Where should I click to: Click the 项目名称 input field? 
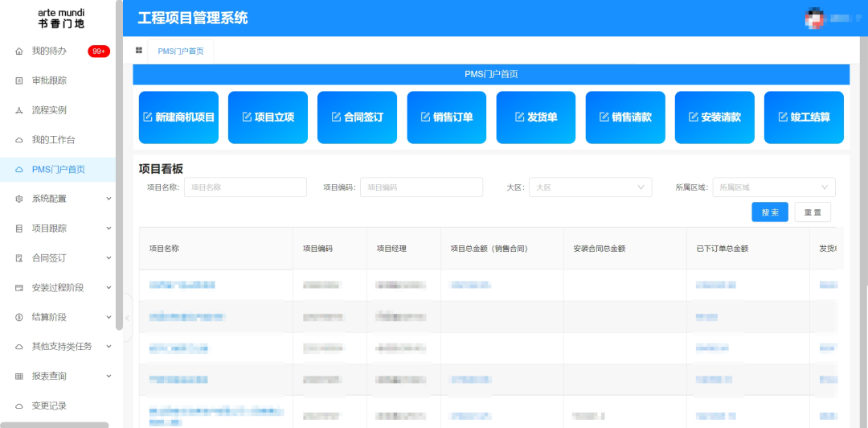pyautogui.click(x=245, y=187)
